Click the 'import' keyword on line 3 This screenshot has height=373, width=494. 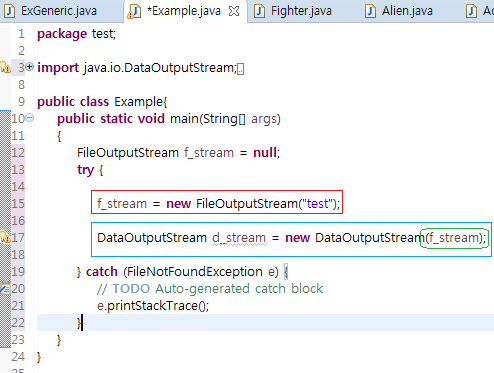click(x=58, y=68)
